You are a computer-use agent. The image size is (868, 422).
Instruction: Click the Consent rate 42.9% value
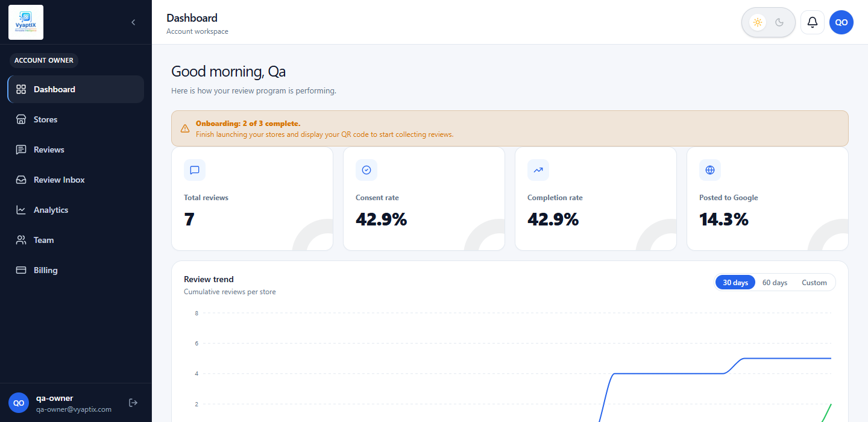[382, 219]
